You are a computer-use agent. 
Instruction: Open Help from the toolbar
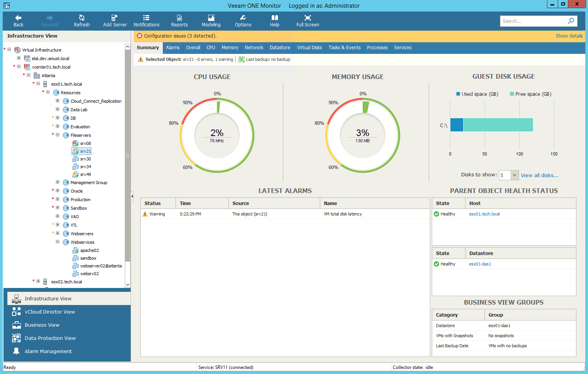(275, 21)
